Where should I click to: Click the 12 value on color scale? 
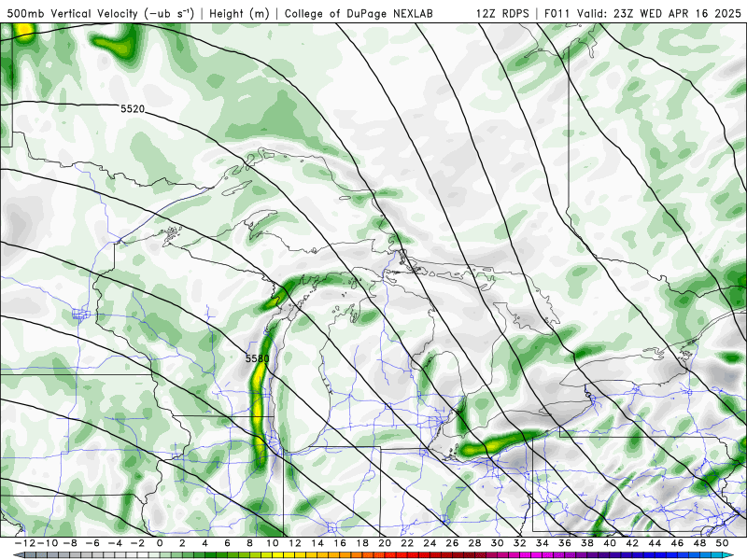coord(295,543)
